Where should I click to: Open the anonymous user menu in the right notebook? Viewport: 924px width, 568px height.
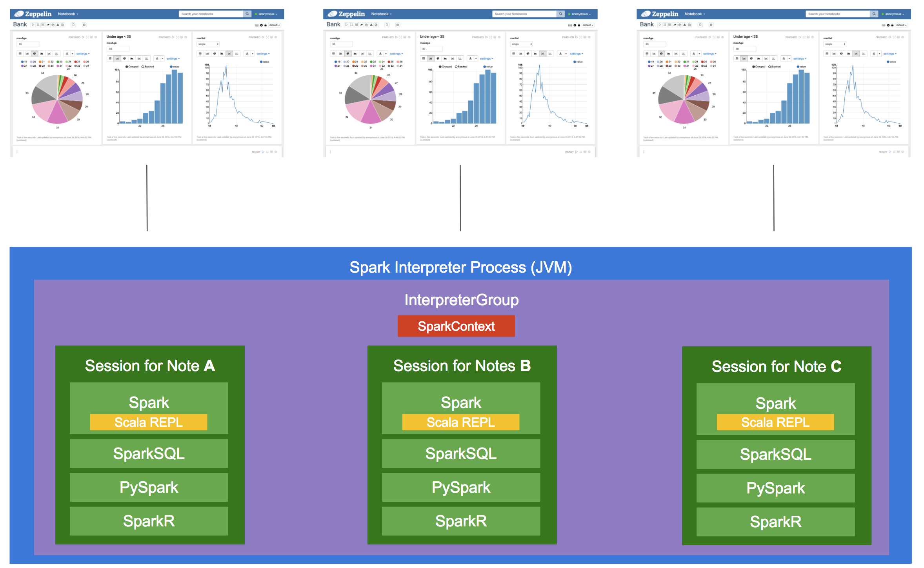(895, 14)
